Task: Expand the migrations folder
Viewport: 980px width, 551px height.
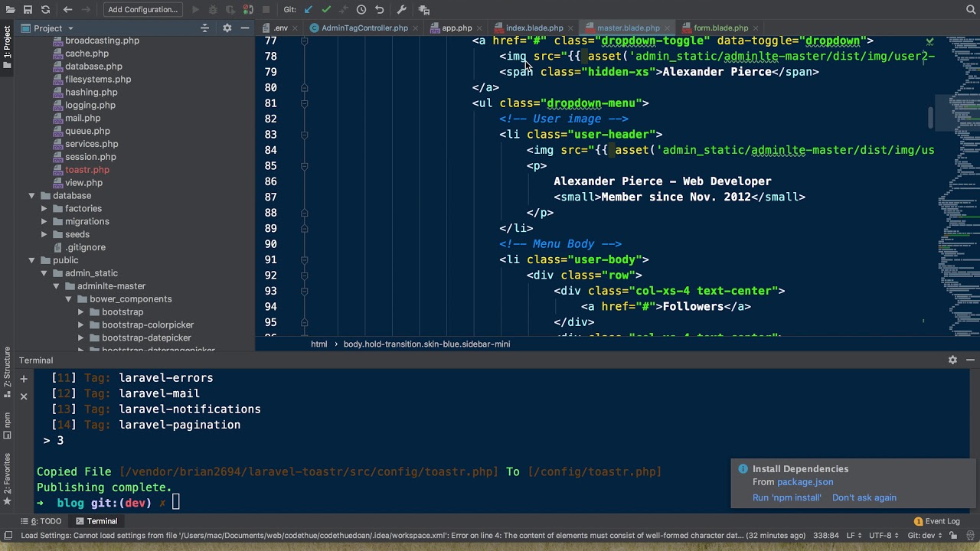Action: (44, 222)
